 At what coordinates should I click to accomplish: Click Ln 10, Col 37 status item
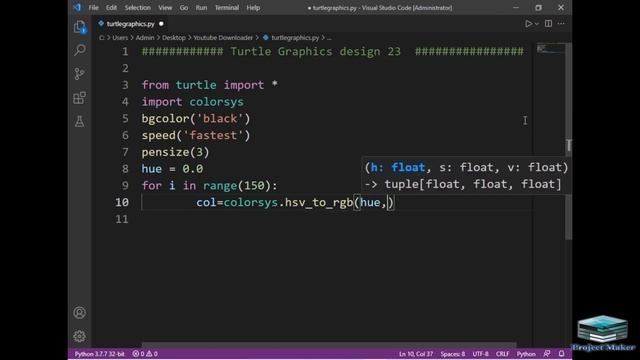416,354
